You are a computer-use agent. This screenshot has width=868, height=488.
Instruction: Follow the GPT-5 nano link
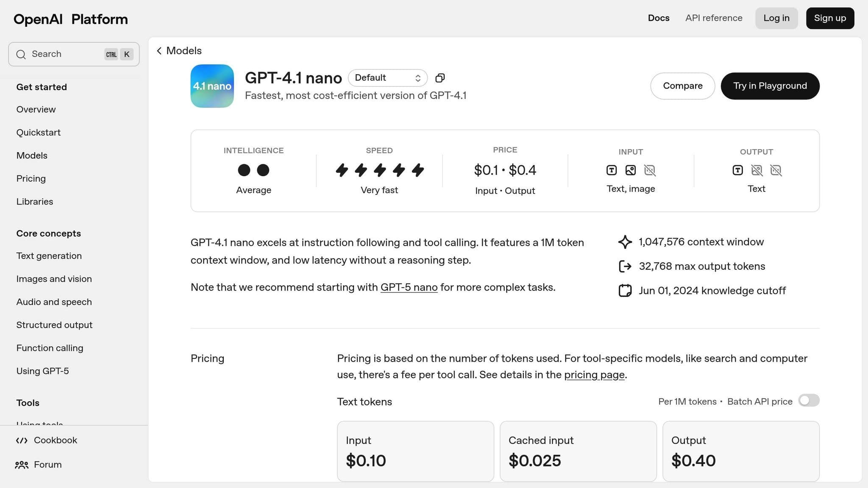[x=409, y=288]
